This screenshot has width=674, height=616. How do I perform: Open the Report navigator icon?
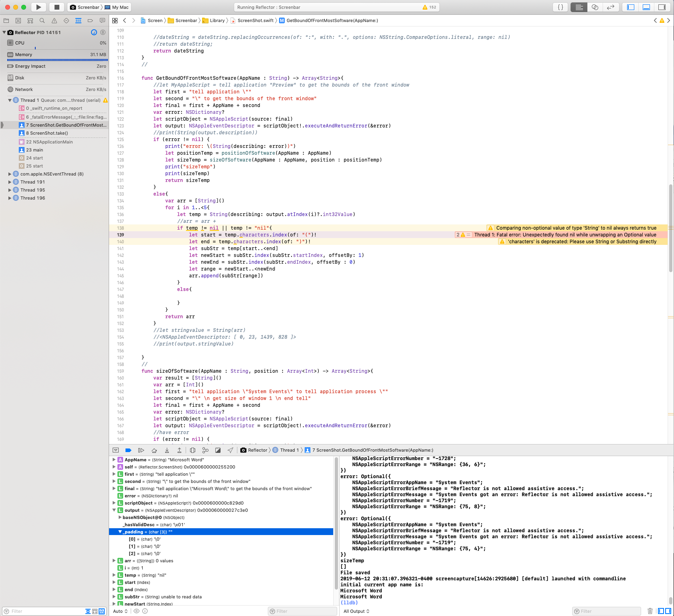pyautogui.click(x=102, y=20)
